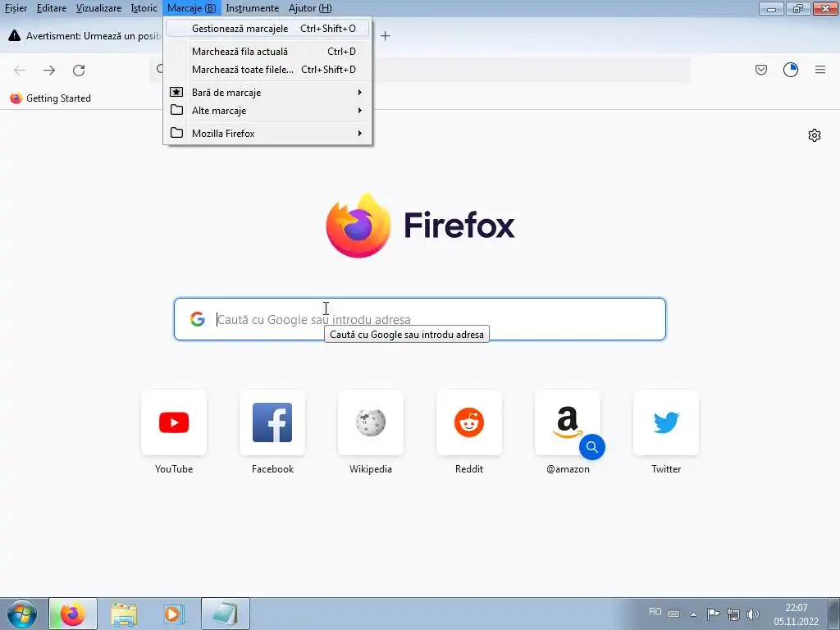The height and width of the screenshot is (630, 840).
Task: Open the notepad app in taskbar
Action: 226,614
